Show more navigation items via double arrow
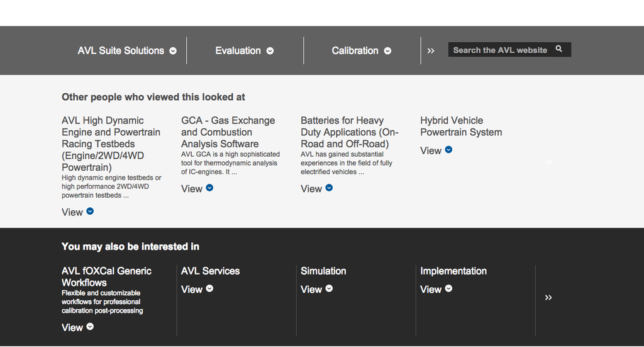Screen dimensions: 644x347 coord(430,51)
